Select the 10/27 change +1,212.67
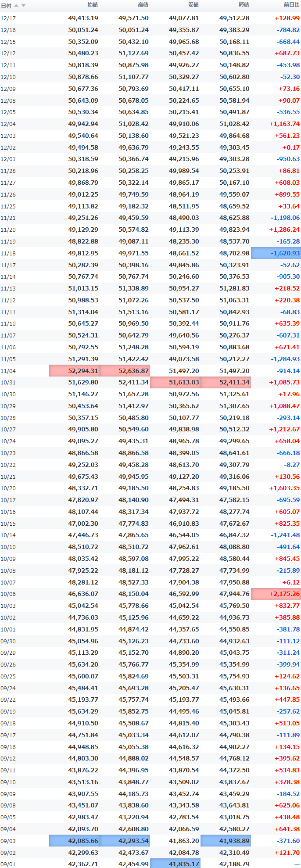The height and width of the screenshot is (868, 301). (284, 429)
